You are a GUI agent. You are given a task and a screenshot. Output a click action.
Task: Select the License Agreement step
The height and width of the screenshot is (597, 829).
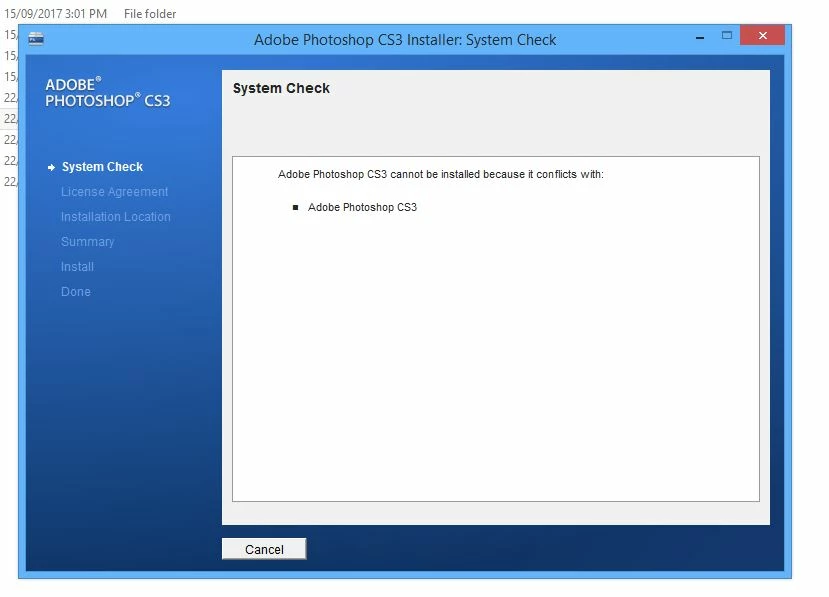[114, 191]
